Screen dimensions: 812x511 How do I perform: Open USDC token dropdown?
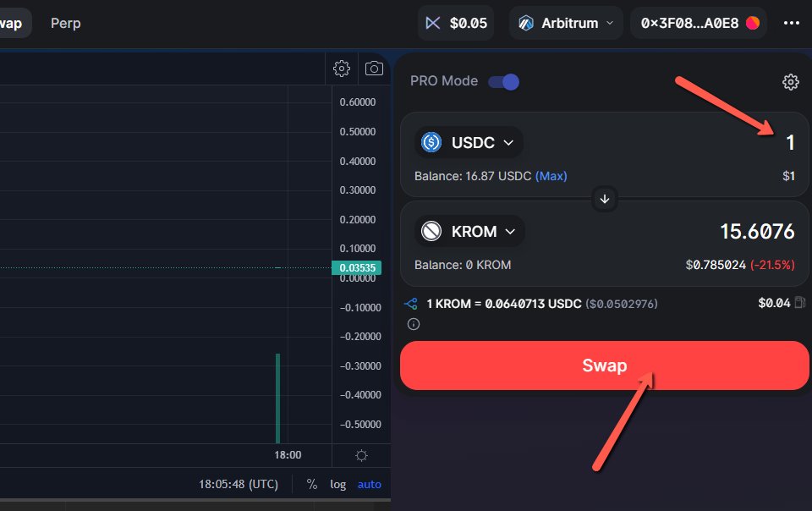[469, 142]
